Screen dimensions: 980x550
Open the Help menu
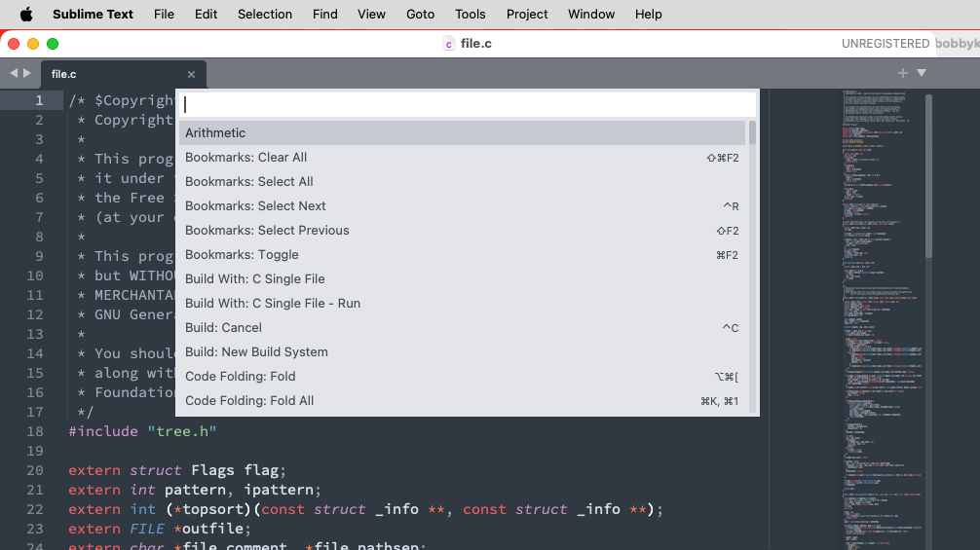tap(648, 14)
